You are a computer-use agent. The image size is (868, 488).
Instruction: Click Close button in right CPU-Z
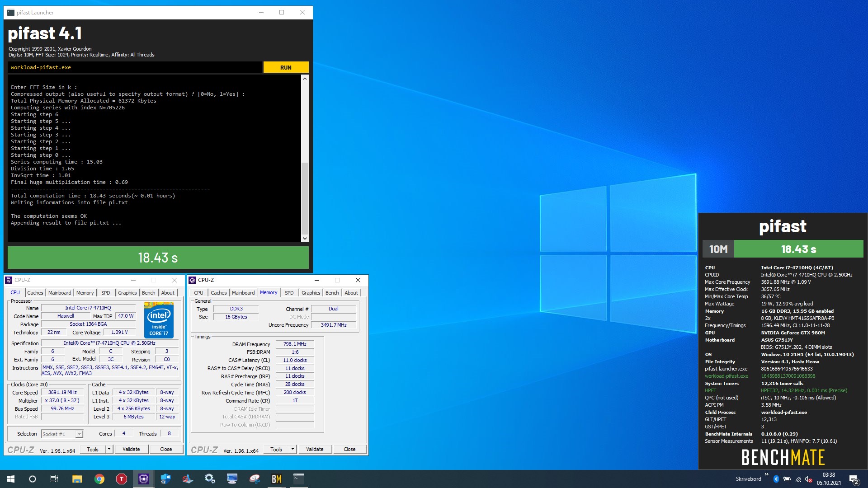(x=349, y=449)
